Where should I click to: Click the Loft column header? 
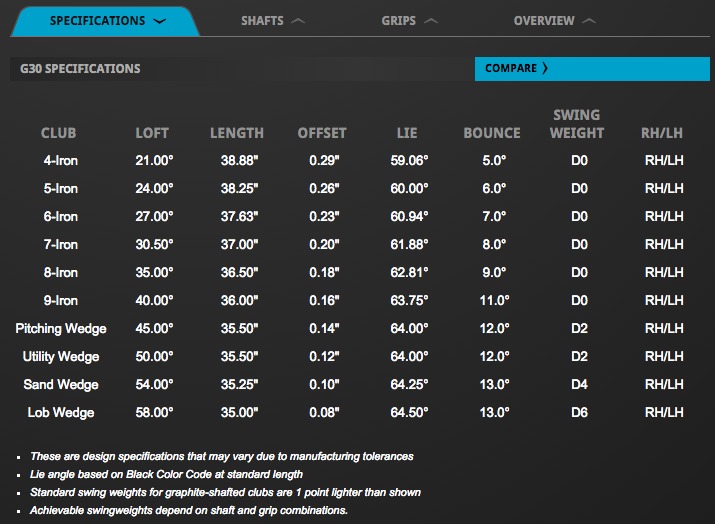[x=152, y=133]
